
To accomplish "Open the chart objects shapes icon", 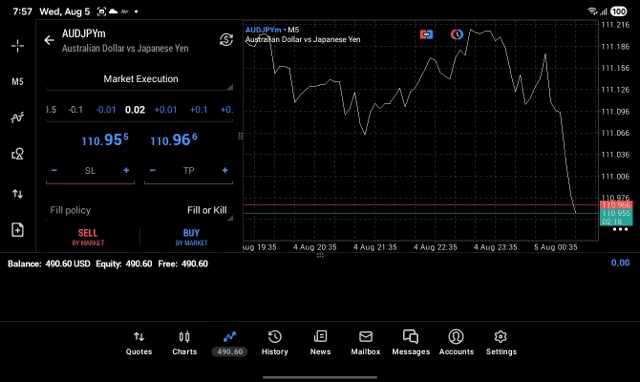I will pos(18,154).
